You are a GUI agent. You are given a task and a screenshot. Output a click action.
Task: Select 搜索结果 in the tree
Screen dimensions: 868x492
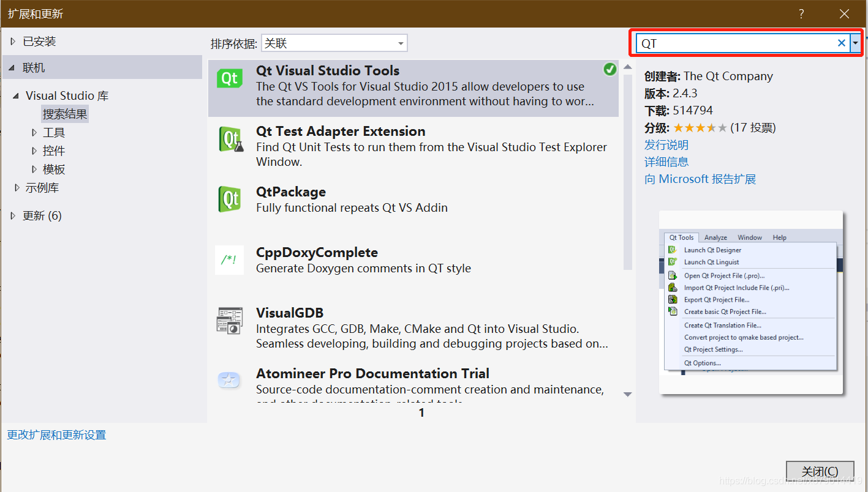tap(65, 114)
